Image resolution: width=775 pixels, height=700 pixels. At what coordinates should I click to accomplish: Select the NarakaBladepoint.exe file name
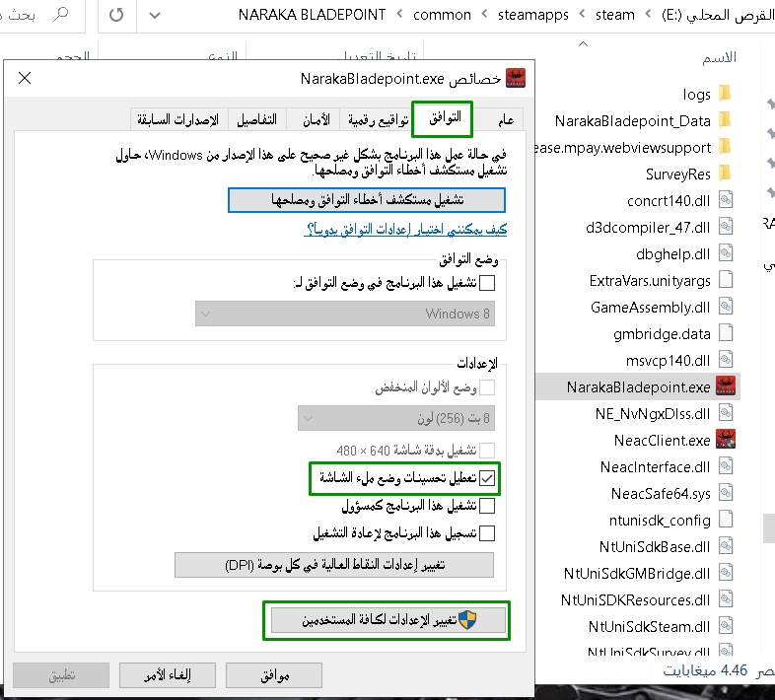[638, 387]
